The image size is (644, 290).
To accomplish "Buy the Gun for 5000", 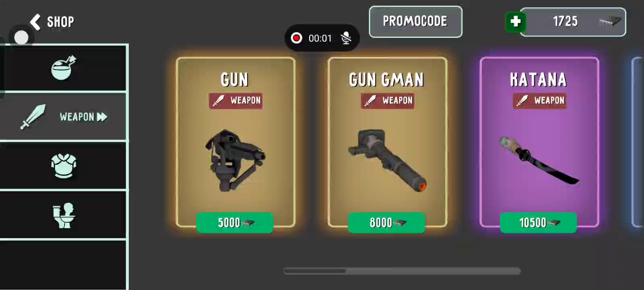I will pyautogui.click(x=235, y=222).
